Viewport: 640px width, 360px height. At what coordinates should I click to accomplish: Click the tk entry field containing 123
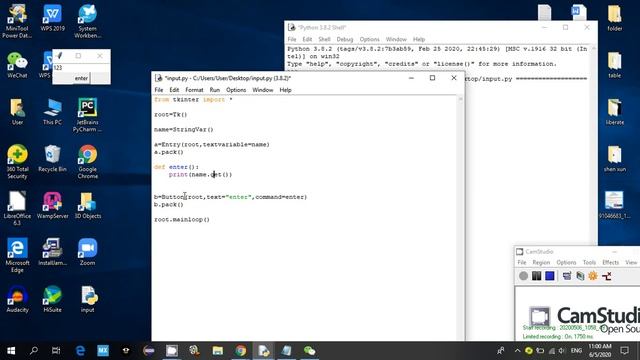coord(81,68)
